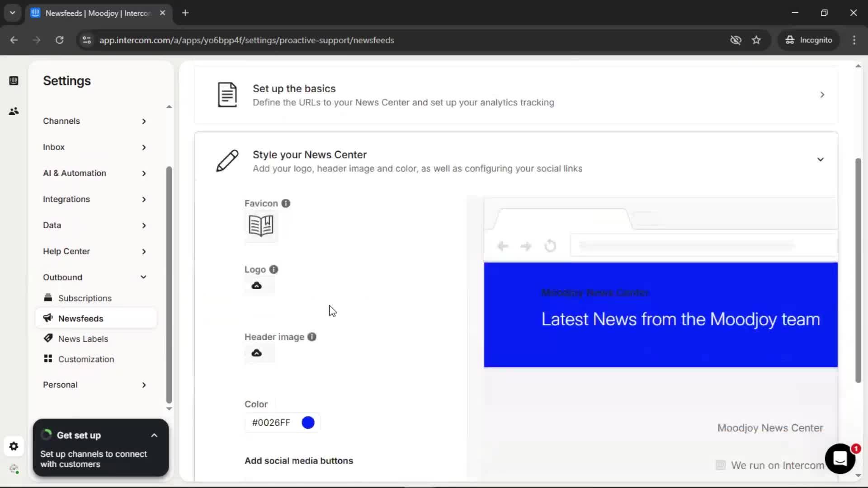Open Subscriptions under Outbound
The width and height of the screenshot is (868, 488).
(x=96, y=298)
